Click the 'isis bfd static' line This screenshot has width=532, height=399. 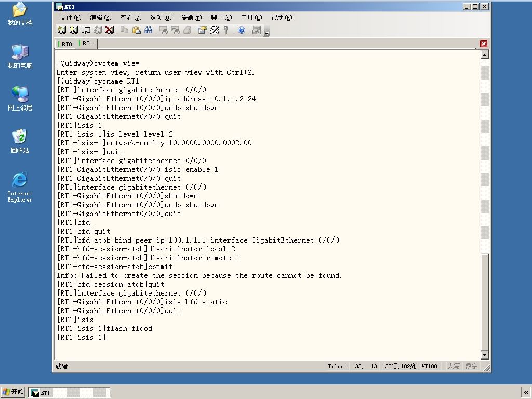pos(142,302)
